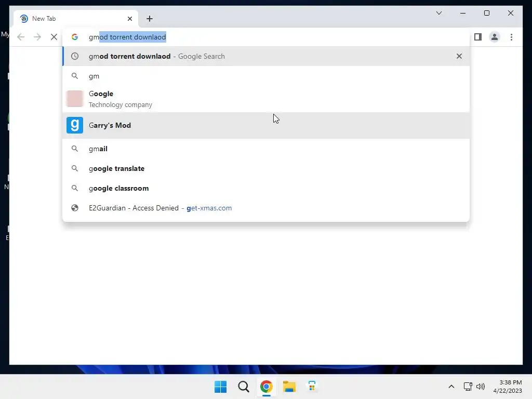Image resolution: width=532 pixels, height=399 pixels.
Task: Open the Chrome side panel icon
Action: (x=478, y=37)
